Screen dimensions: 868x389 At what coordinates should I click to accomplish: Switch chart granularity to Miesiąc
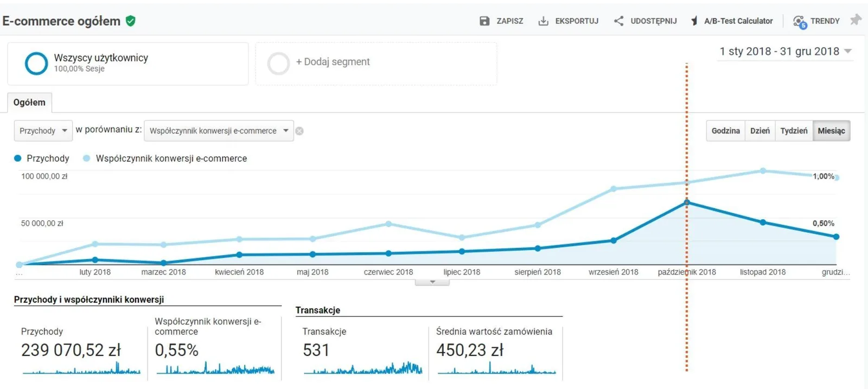pos(831,131)
